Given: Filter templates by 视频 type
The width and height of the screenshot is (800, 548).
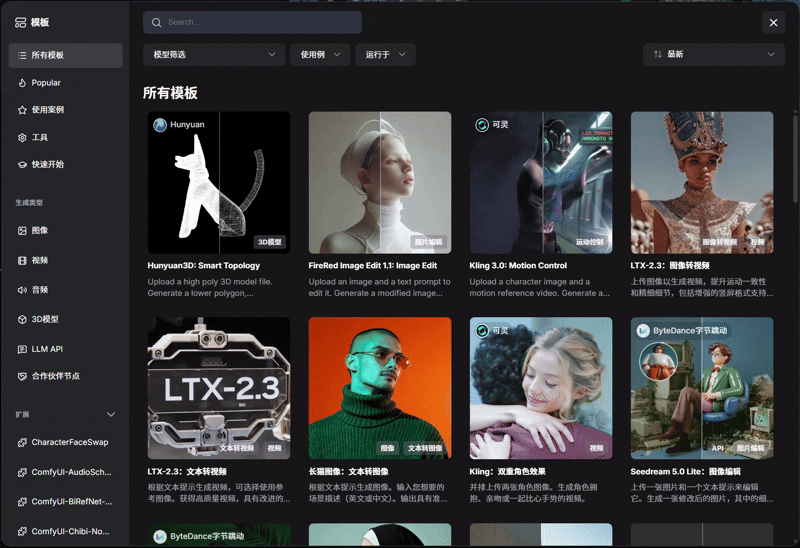Looking at the screenshot, I should (40, 260).
